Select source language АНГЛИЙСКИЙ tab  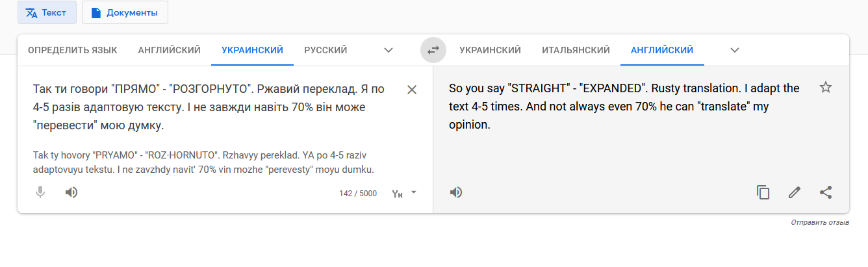(169, 50)
